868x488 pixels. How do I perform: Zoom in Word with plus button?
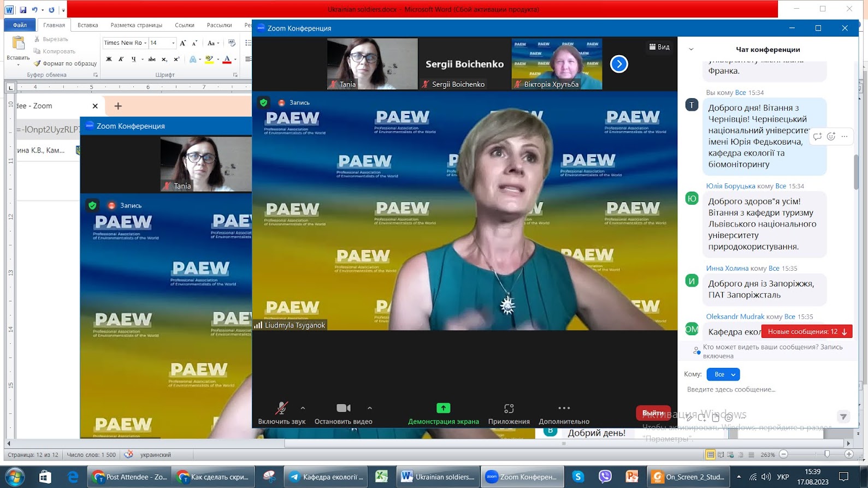click(849, 454)
